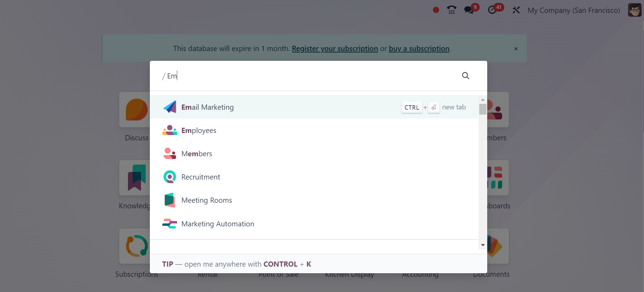644x292 pixels.
Task: Click the Email Marketing paper plane icon
Action: 170,107
